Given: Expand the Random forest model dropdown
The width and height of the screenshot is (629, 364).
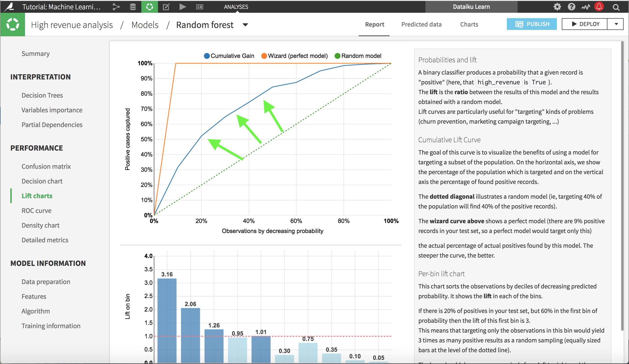Looking at the screenshot, I should point(245,25).
